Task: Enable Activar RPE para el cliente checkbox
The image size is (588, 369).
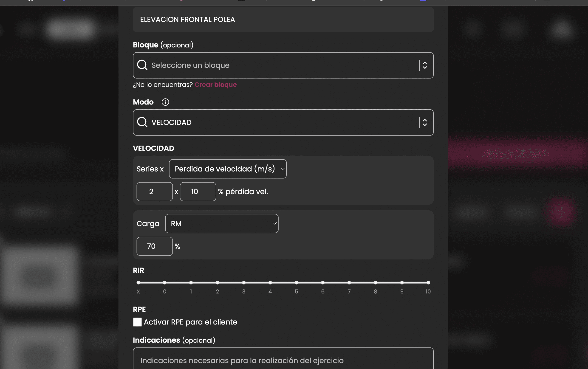Action: click(137, 322)
